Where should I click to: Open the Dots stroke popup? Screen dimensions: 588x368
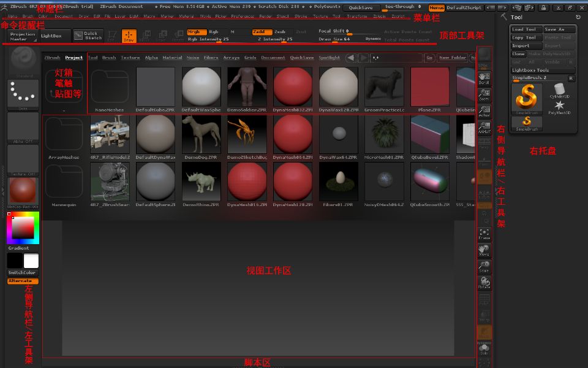click(23, 94)
